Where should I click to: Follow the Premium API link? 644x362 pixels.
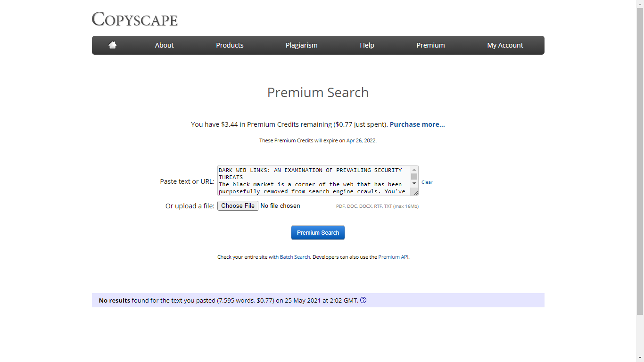[393, 257]
